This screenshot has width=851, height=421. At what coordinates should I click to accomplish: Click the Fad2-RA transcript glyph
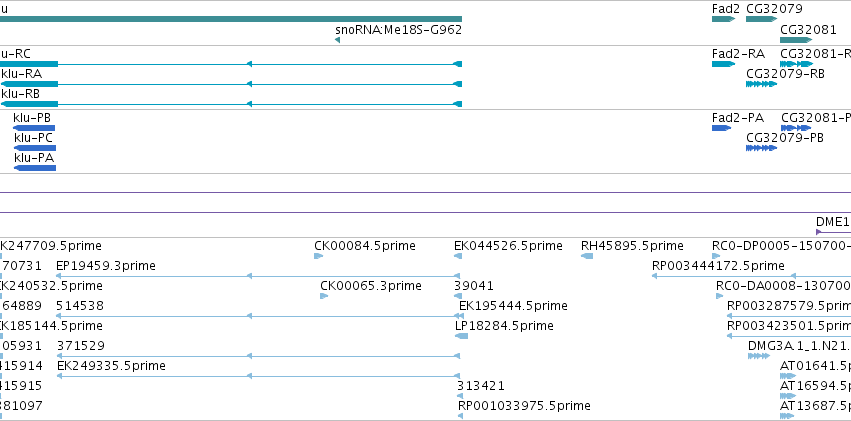click(x=723, y=64)
